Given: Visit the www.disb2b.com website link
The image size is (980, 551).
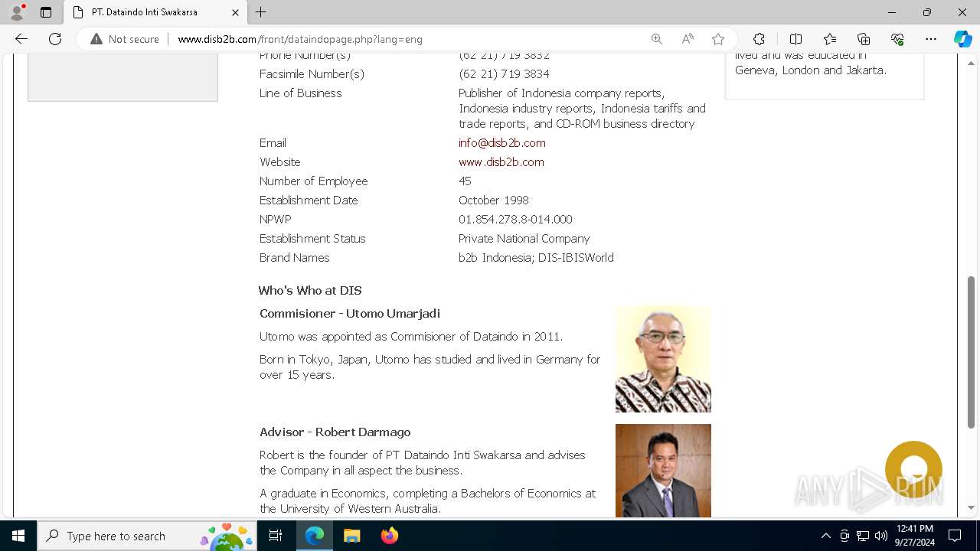Looking at the screenshot, I should (x=501, y=162).
